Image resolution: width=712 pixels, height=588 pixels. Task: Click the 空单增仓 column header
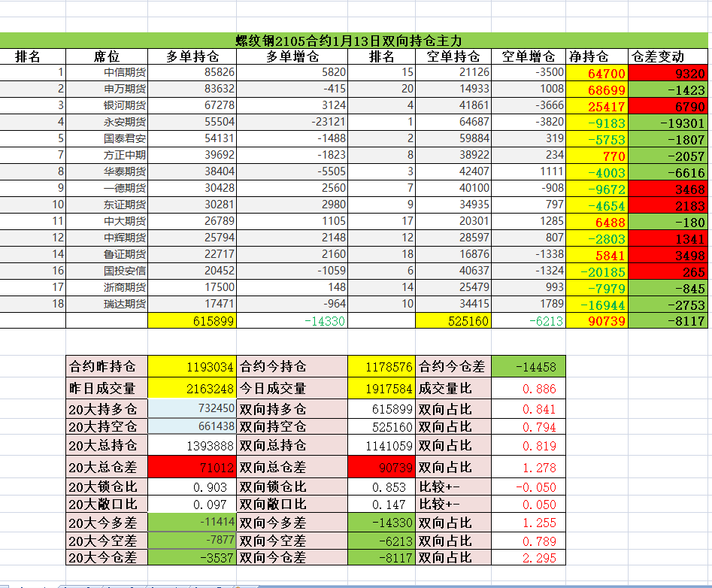coord(529,56)
